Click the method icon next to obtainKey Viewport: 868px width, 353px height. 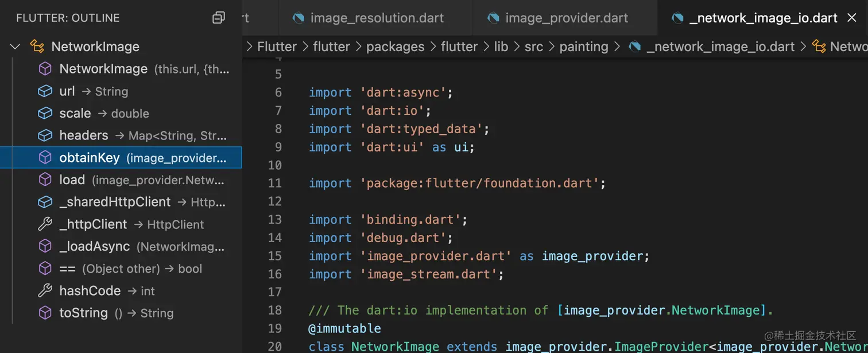tap(45, 158)
